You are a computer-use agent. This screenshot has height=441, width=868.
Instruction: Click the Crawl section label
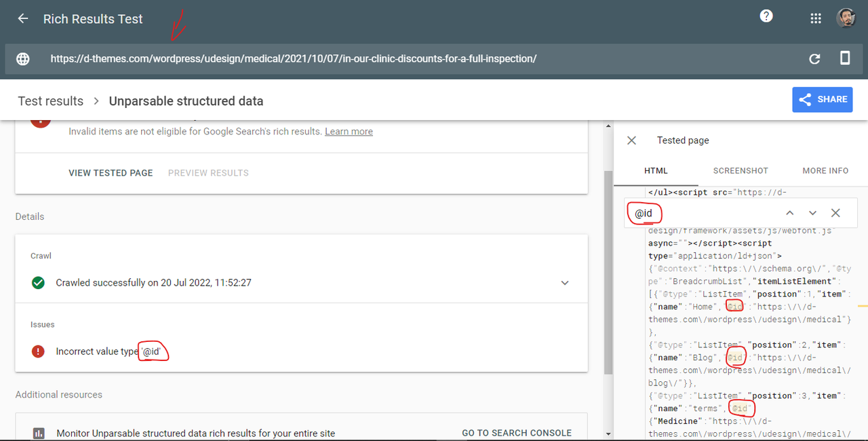(41, 256)
